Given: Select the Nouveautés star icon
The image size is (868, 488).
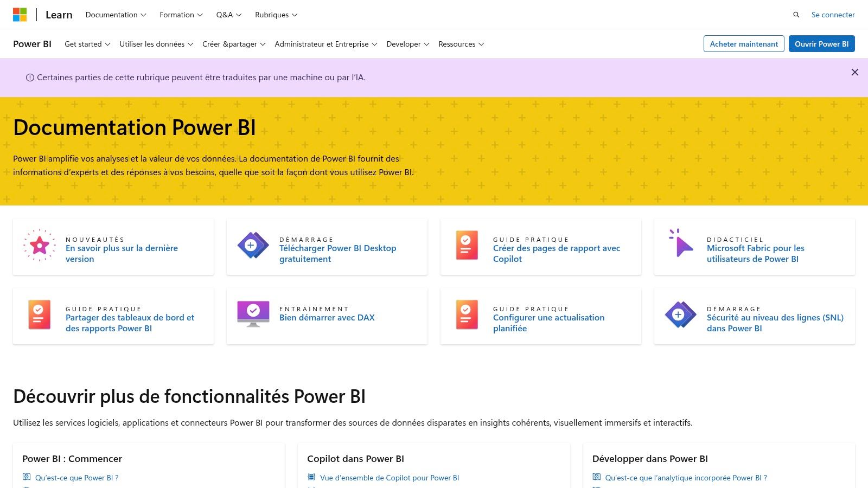Looking at the screenshot, I should point(39,246).
